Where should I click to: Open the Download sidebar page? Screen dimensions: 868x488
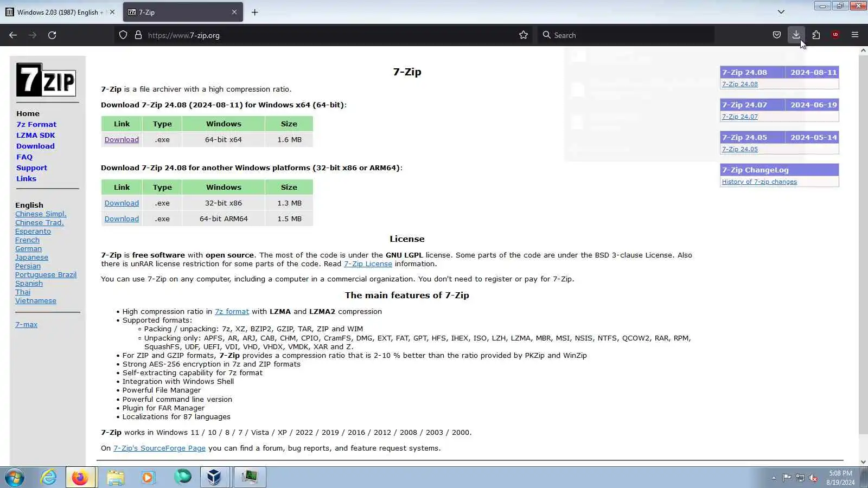(35, 146)
